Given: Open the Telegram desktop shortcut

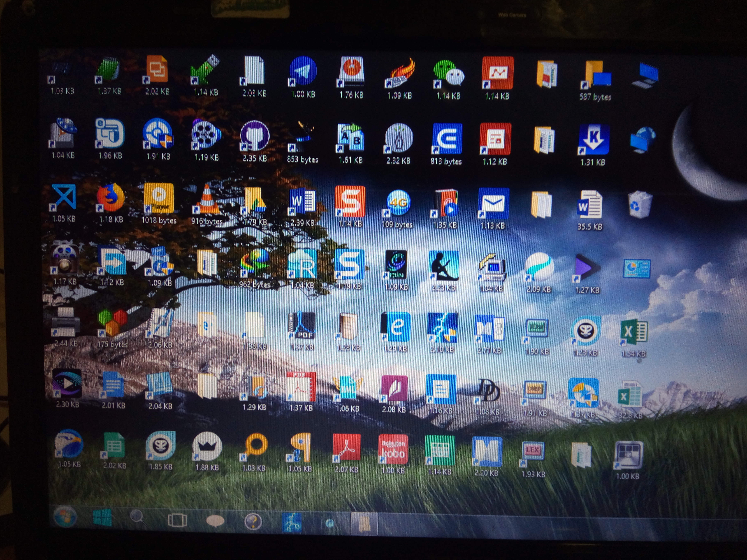Looking at the screenshot, I should [x=303, y=71].
